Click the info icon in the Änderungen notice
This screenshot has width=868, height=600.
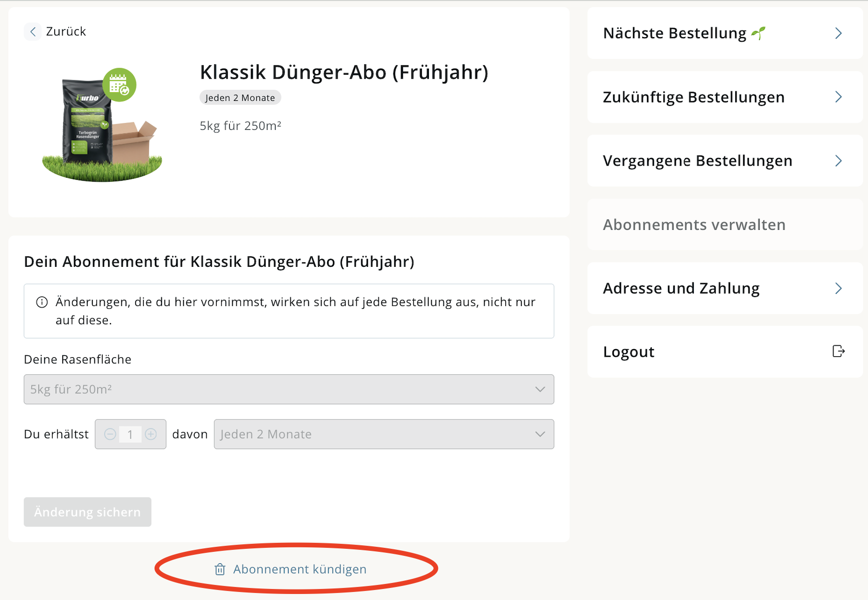(x=42, y=302)
